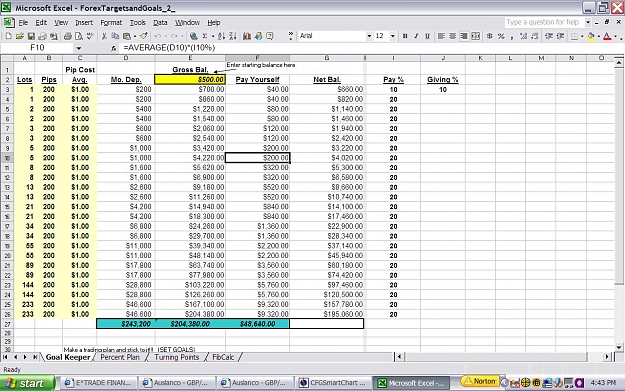Decrease the cell indent
The height and width of the screenshot is (391, 625).
tap(549, 36)
